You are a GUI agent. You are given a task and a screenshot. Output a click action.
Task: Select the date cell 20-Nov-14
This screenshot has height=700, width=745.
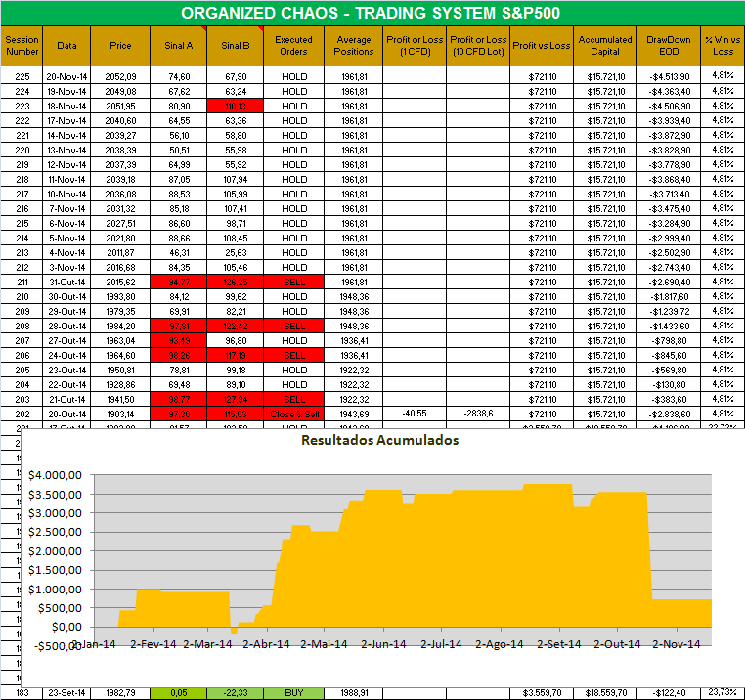[66, 76]
